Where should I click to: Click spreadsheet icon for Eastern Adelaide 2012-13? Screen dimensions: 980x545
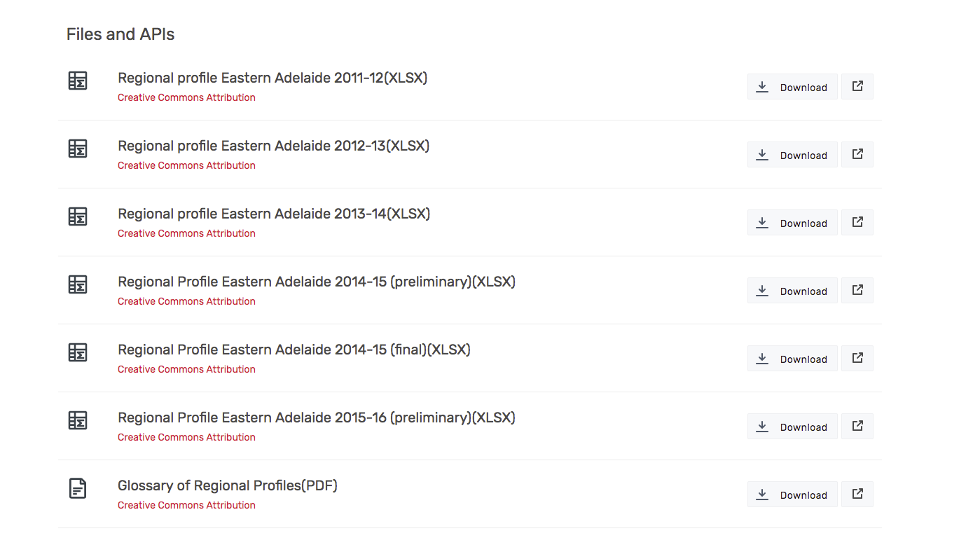click(x=78, y=149)
